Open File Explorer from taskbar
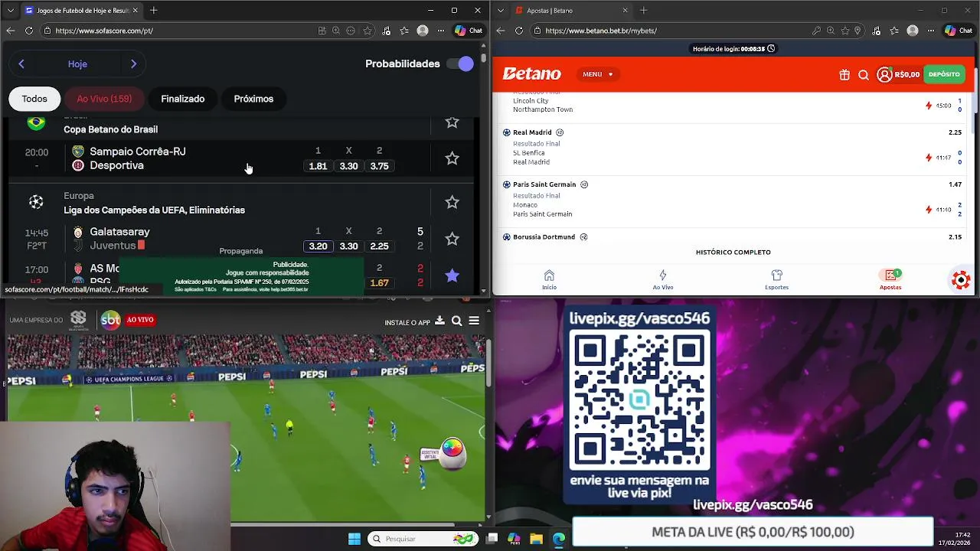 (536, 539)
